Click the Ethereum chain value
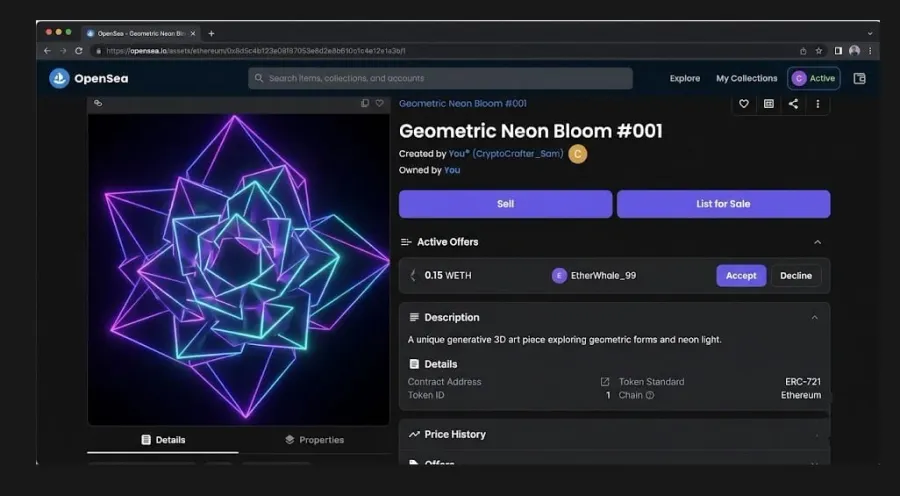This screenshot has width=900, height=496. pos(801,395)
